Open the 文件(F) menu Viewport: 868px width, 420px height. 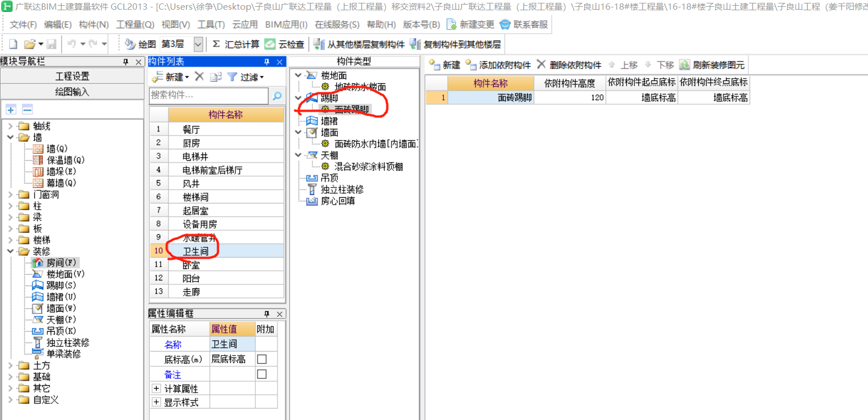click(x=23, y=25)
